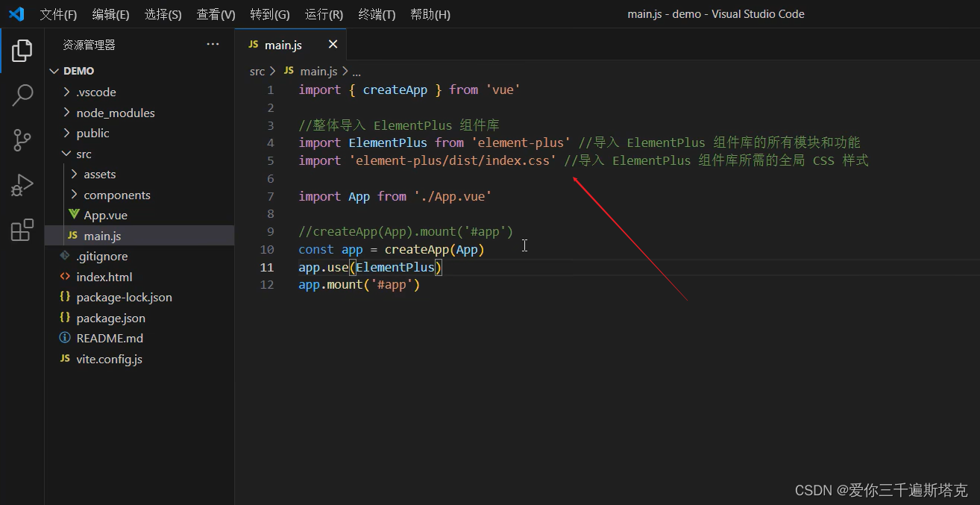
Task: Click the commented createApp(App).mount line
Action: [406, 232]
